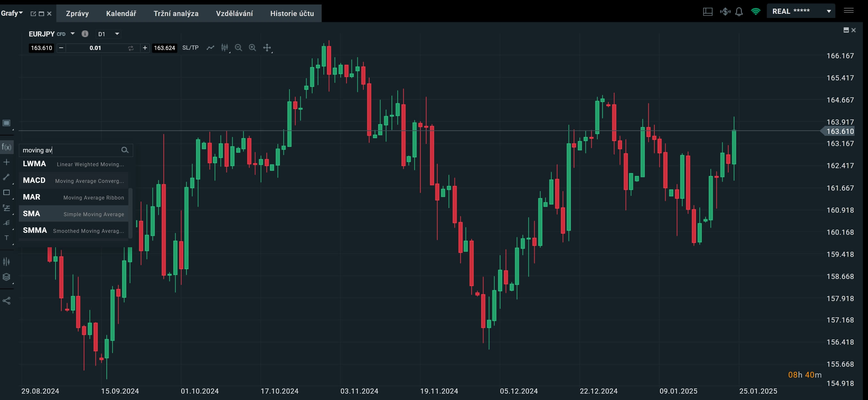Screen dimensions: 868x400
Task: Toggle the line chart type icon
Action: tap(210, 47)
